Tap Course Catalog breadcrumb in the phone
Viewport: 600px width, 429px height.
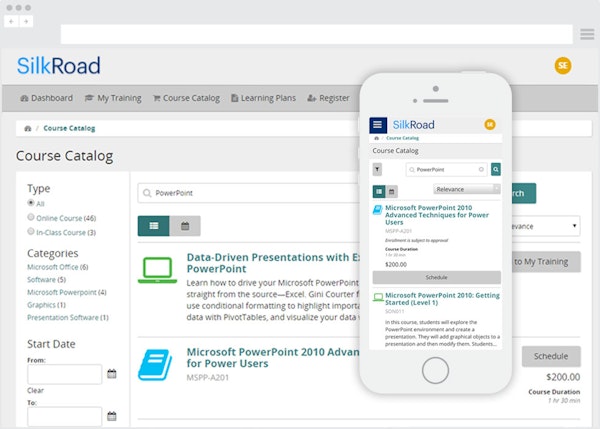[x=403, y=138]
